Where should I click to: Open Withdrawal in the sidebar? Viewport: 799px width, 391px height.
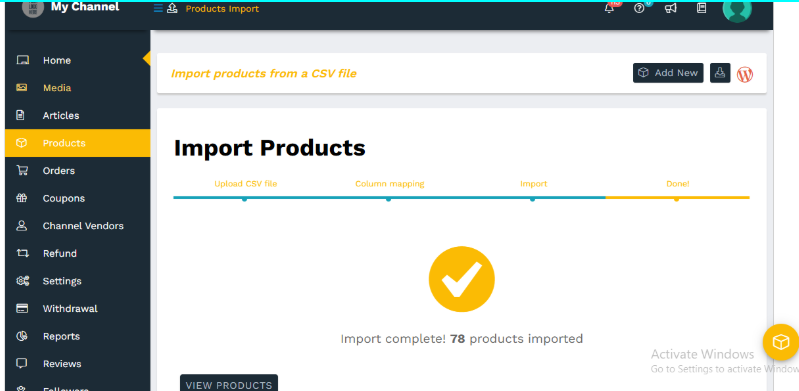[77, 308]
